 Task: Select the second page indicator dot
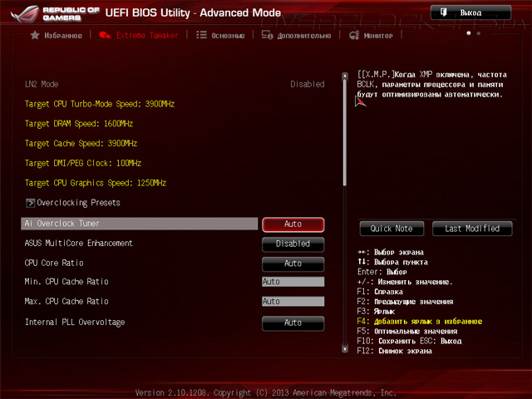(x=479, y=33)
